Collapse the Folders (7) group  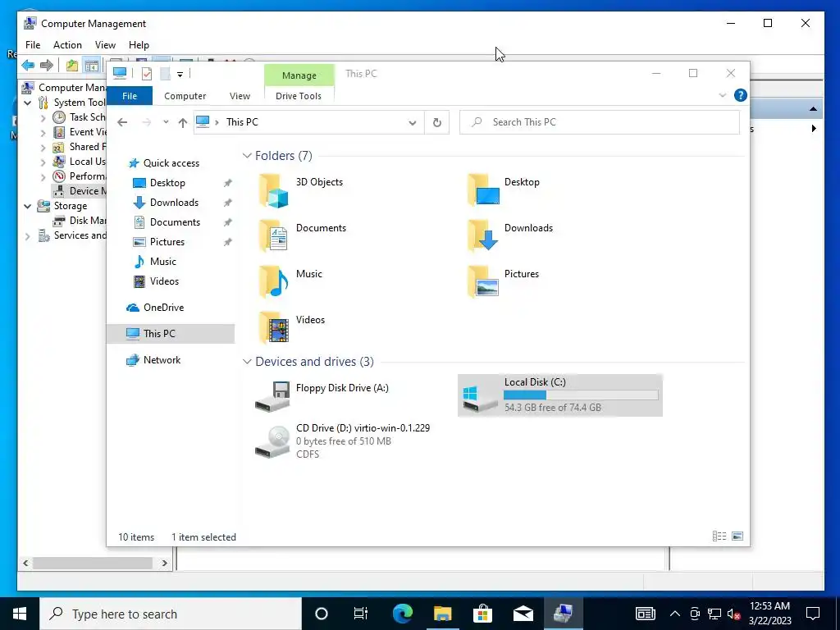(x=247, y=156)
